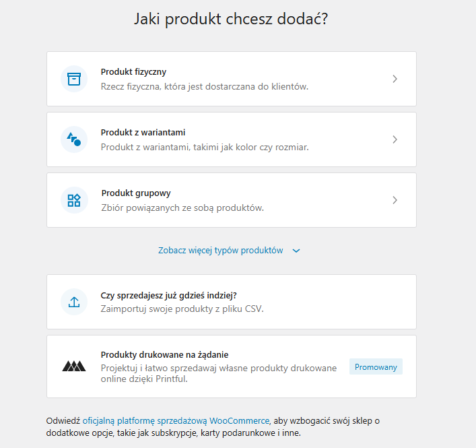The width and height of the screenshot is (476, 448).
Task: Open the arrow on the Produkt grupowy row
Action: [x=395, y=200]
